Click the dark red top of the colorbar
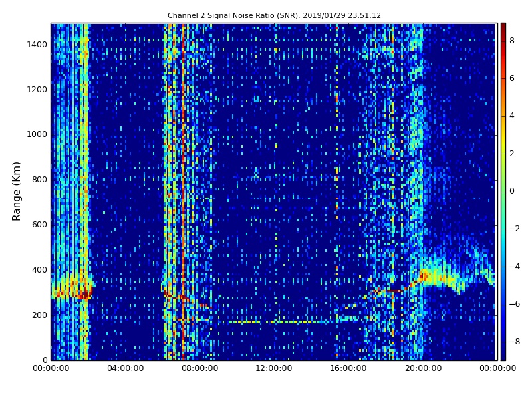 pos(503,27)
